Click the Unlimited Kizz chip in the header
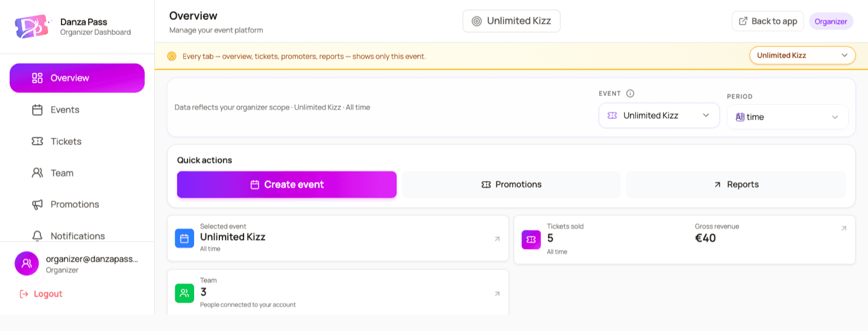 tap(511, 21)
